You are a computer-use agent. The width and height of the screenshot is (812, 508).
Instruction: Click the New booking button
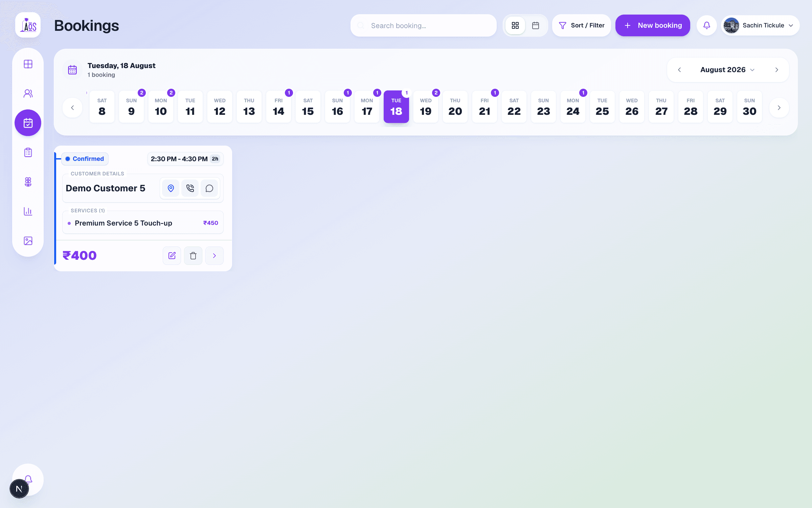pos(653,25)
